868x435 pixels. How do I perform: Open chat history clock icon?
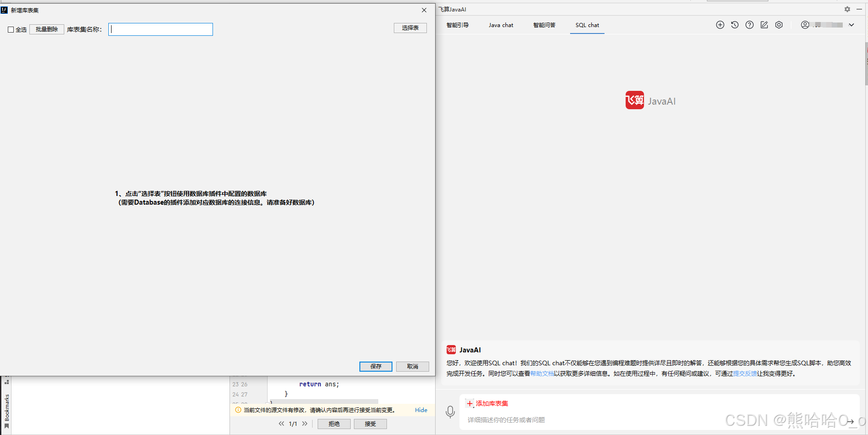tap(735, 25)
